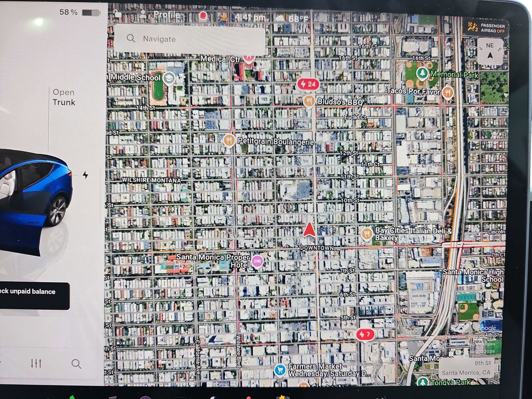
Task: Tap the Bludso's BBQ restaurant pin
Action: [x=309, y=101]
